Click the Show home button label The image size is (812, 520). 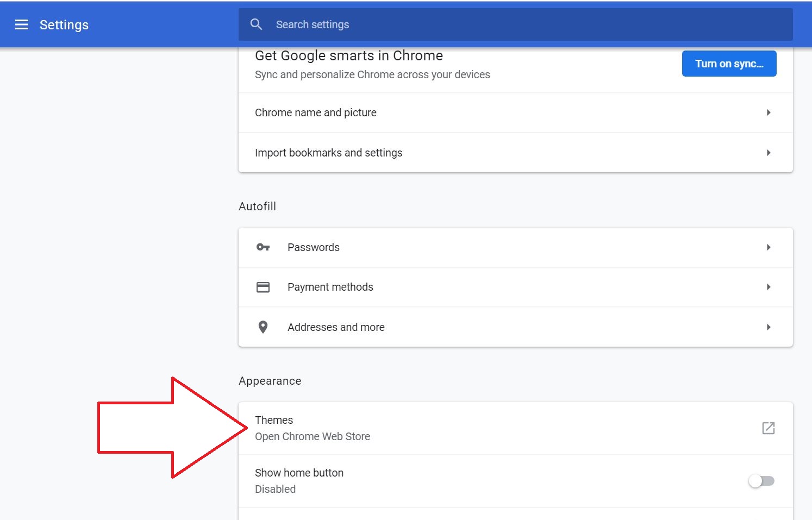(x=299, y=473)
